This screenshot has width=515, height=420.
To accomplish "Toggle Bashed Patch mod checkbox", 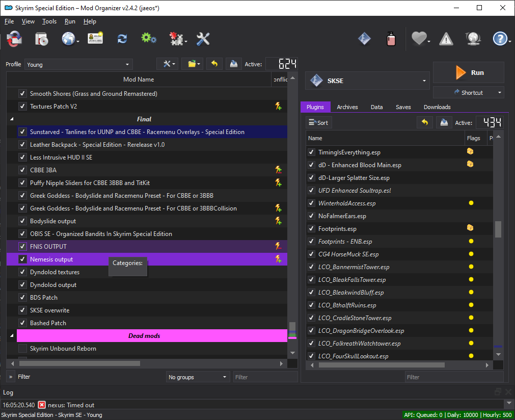I will click(x=22, y=323).
